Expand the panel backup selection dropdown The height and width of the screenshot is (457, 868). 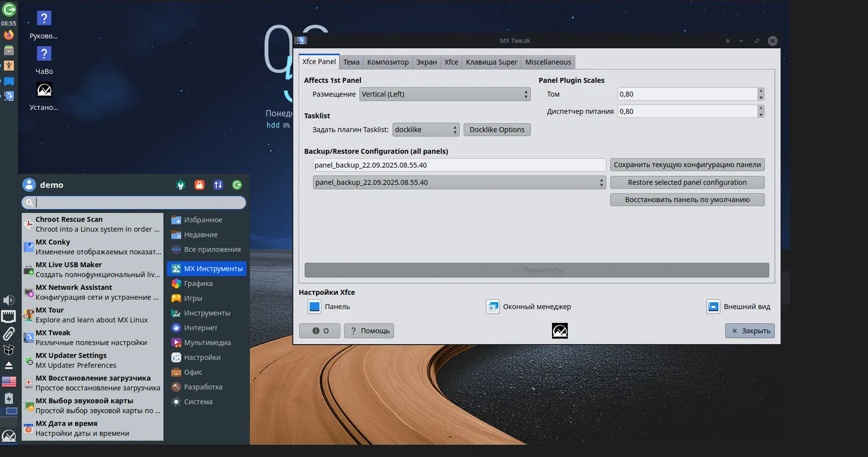click(459, 182)
